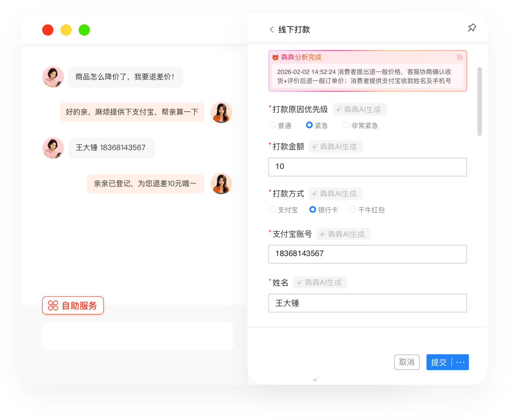Click the message 商品怎么降价了，我要退差价！

(x=126, y=77)
